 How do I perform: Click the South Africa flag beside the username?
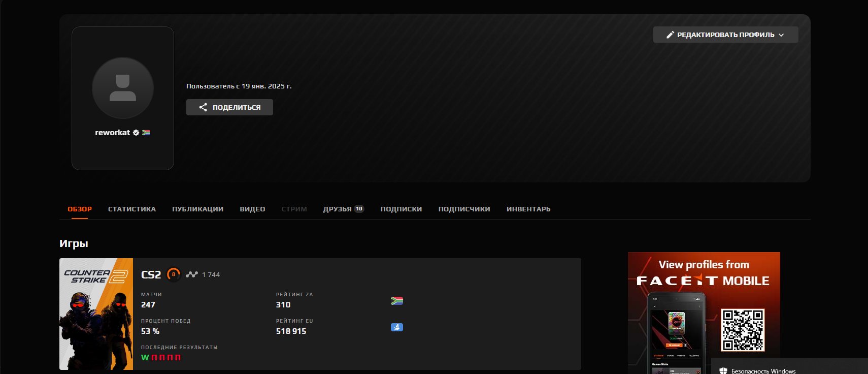tap(146, 133)
